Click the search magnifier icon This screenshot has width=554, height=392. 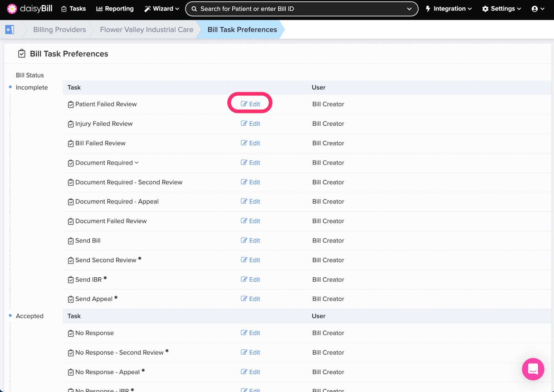point(194,9)
